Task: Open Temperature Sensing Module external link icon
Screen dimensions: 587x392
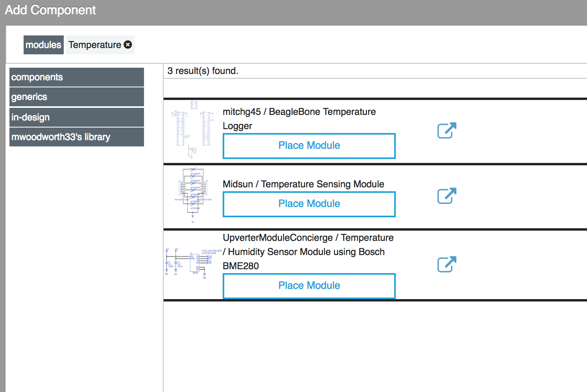Action: coord(447,196)
